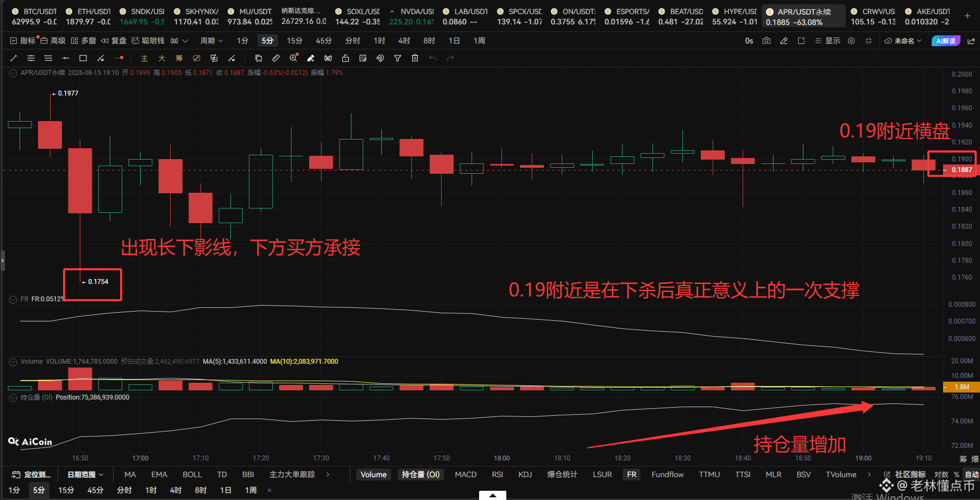Click the 复盘 replay button
980x500 pixels.
click(114, 41)
